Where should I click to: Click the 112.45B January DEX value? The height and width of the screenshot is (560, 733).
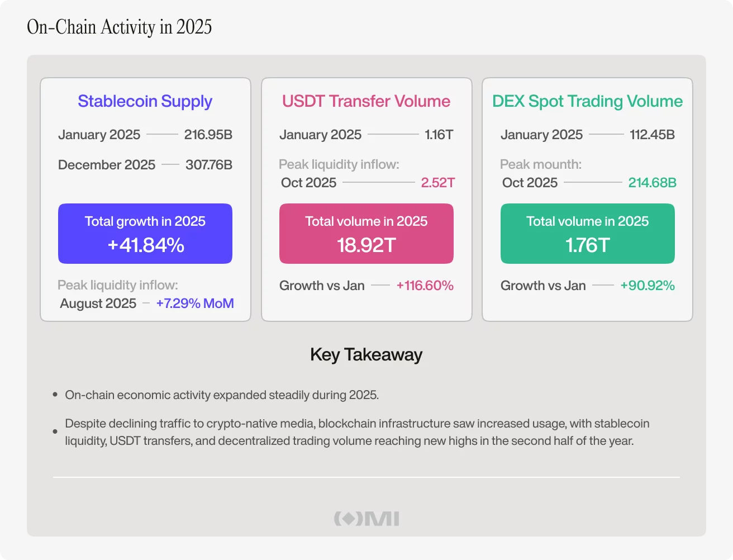click(x=652, y=135)
